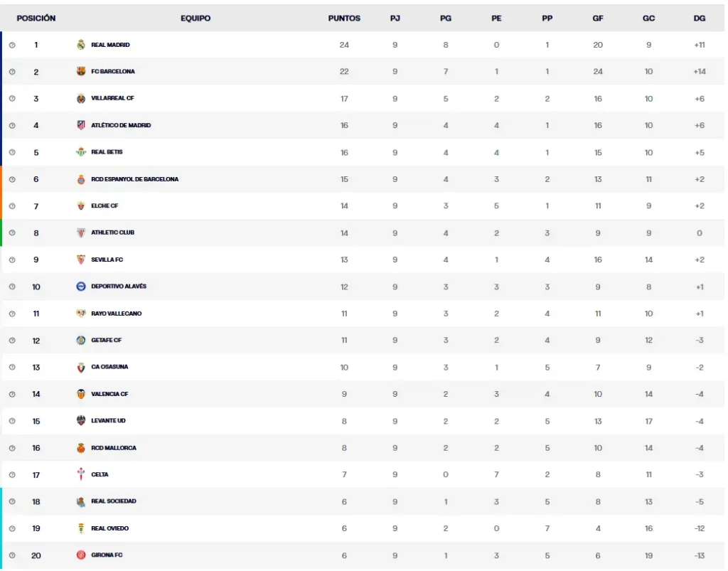Image resolution: width=728 pixels, height=571 pixels.
Task: Click the FC Barcelona club crest
Action: (x=80, y=71)
